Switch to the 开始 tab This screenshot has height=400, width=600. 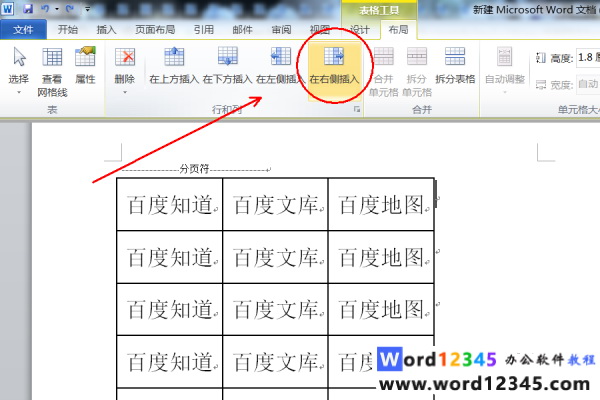[68, 29]
